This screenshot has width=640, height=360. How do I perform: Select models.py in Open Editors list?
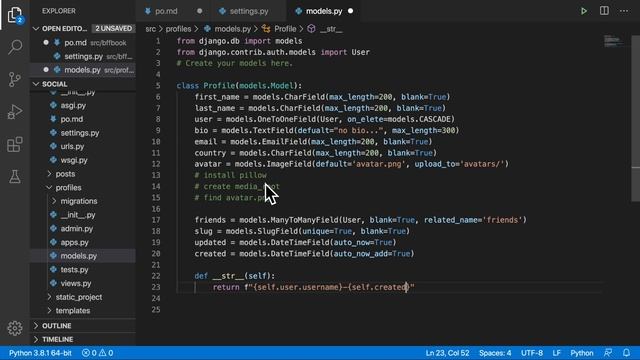pyautogui.click(x=83, y=70)
